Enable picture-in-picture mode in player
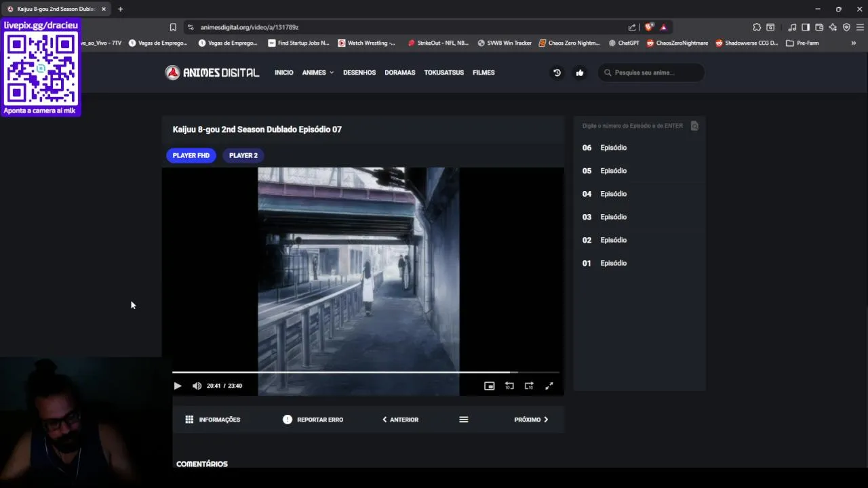 [x=489, y=386]
